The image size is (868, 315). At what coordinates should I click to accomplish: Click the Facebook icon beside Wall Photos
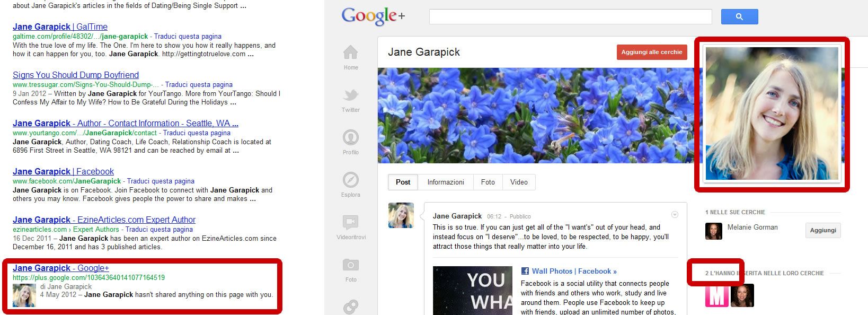(x=525, y=271)
